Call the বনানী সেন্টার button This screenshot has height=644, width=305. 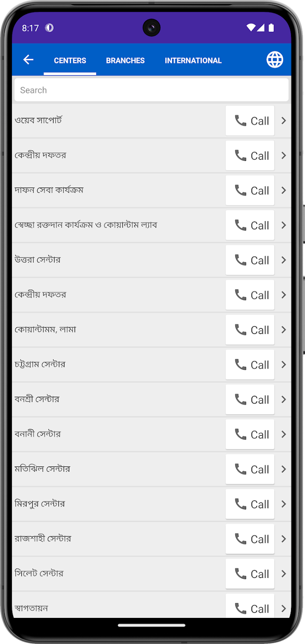[250, 434]
